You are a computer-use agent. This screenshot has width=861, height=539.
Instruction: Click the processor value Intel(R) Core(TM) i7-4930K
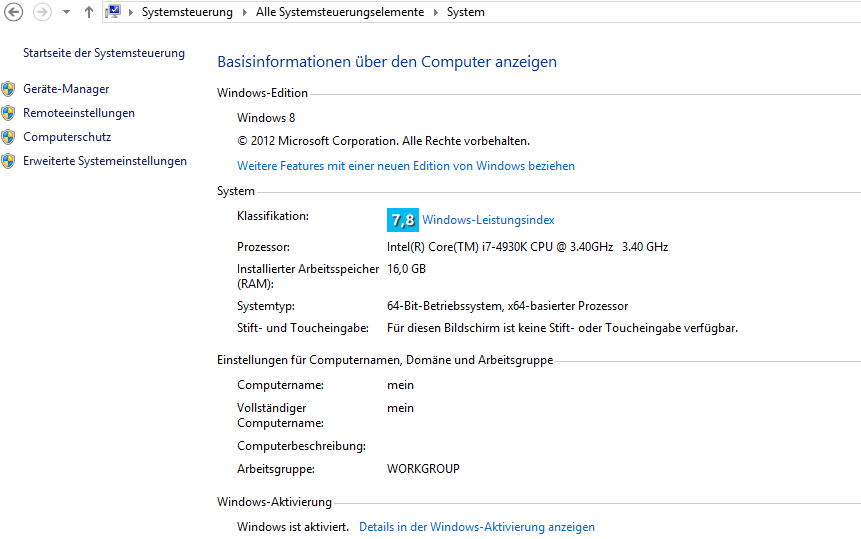(527, 247)
